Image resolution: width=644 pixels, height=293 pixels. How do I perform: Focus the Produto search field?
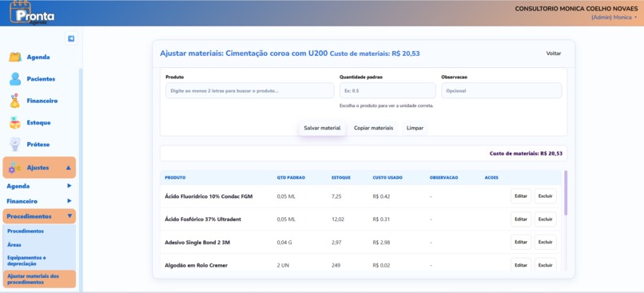click(x=250, y=91)
